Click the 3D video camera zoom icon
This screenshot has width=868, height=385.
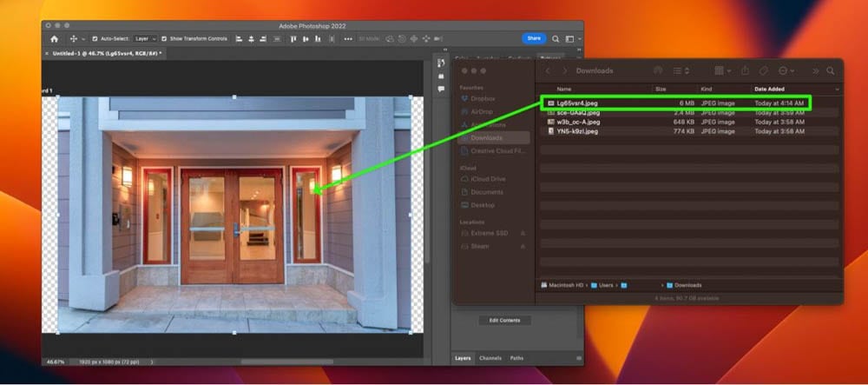pos(438,39)
